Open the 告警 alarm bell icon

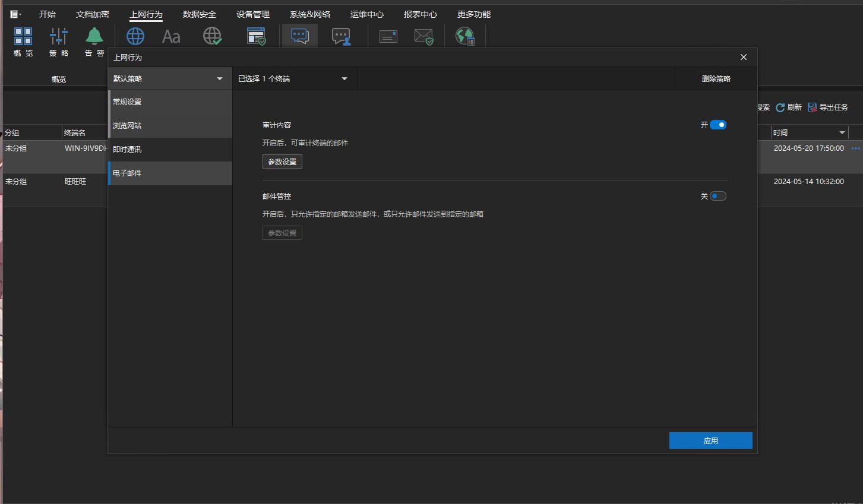[94, 36]
